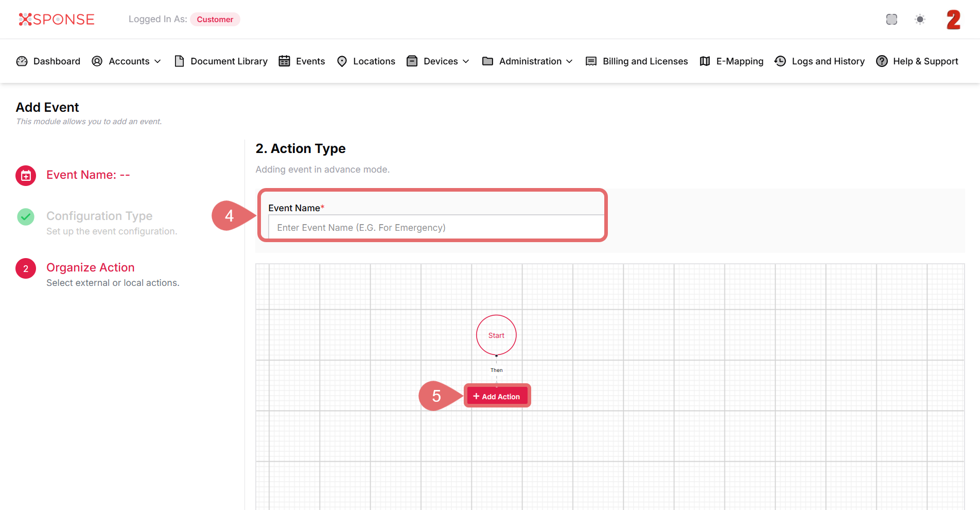Click the Billing and Licenses icon

point(591,61)
